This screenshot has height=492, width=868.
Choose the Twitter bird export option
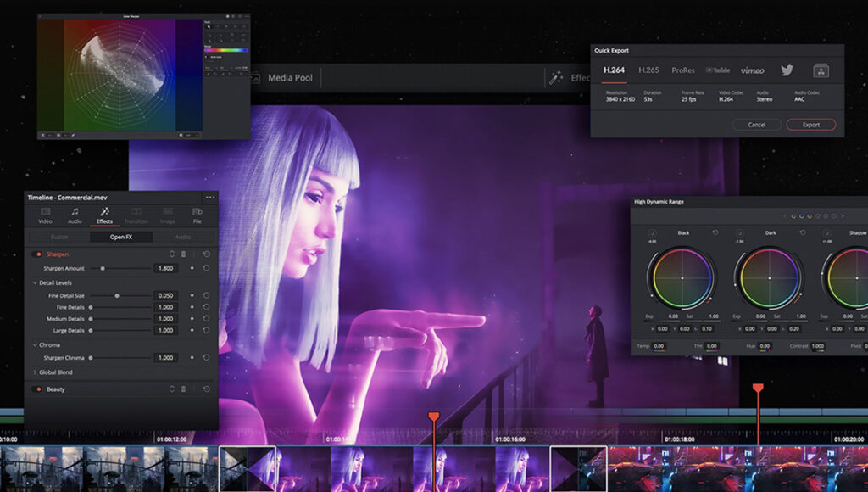coord(787,70)
